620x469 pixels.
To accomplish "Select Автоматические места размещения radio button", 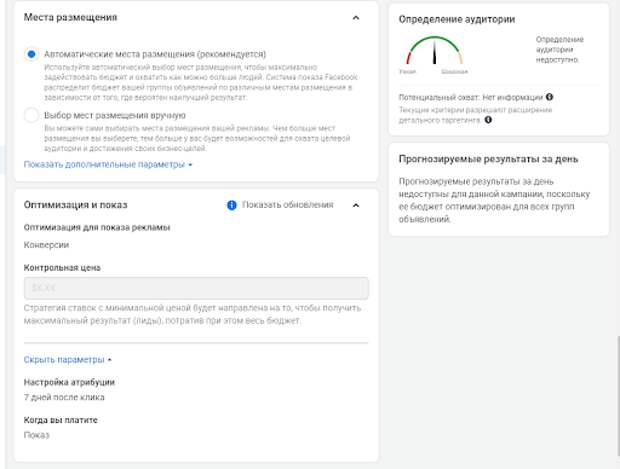I will point(31,54).
